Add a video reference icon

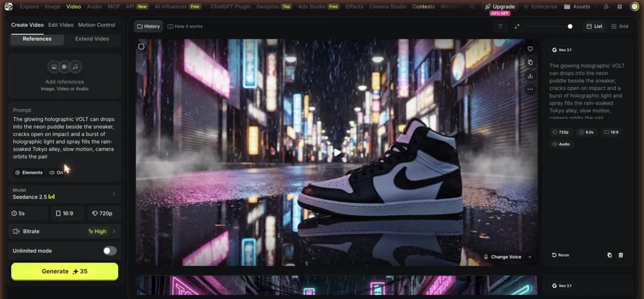[64, 67]
